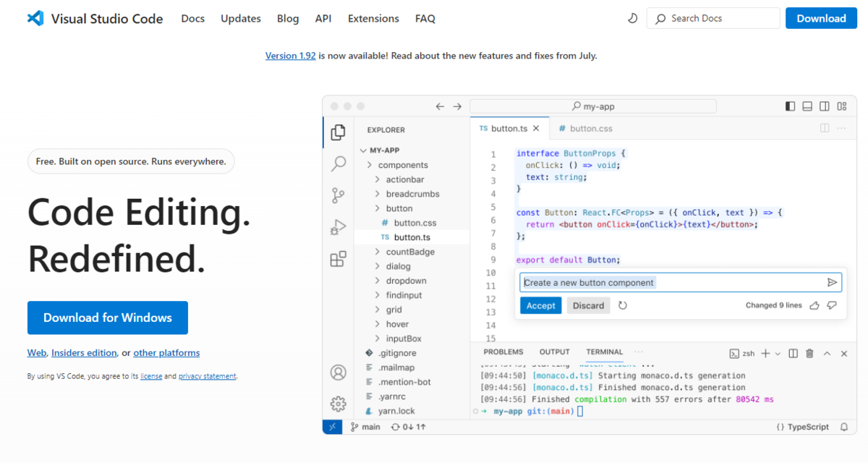Open Source Control icon in activity bar

[338, 195]
